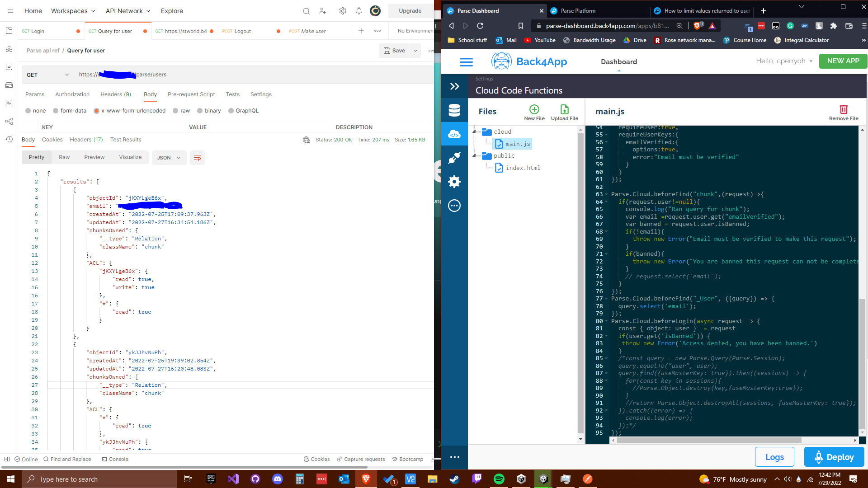Click the New File plus icon

(x=534, y=109)
